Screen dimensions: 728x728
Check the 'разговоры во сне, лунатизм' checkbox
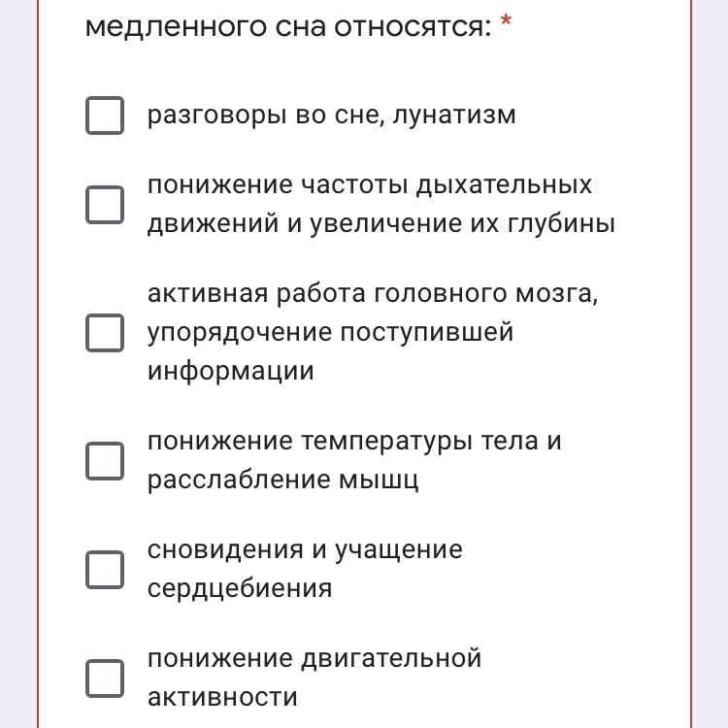pos(105,116)
